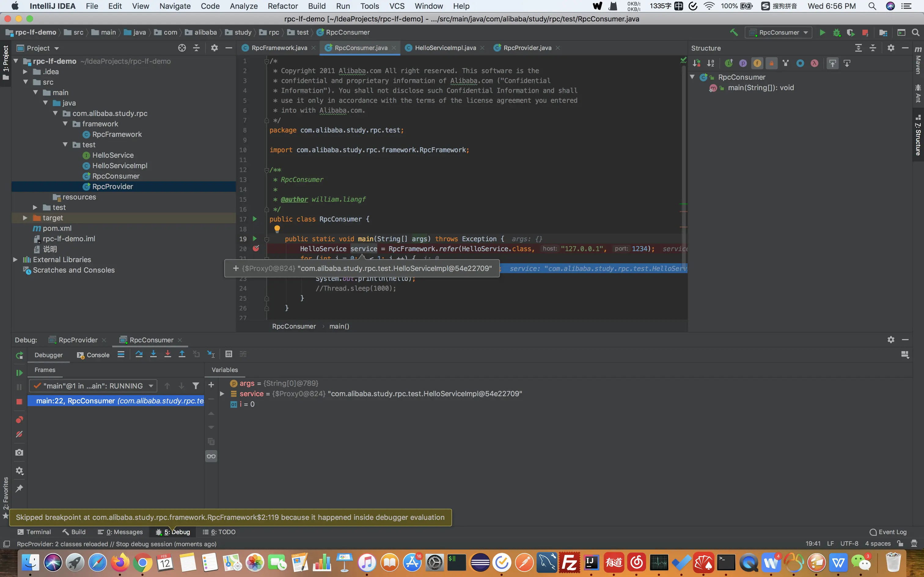Click the Rerun RpcConsumer debug icon
The image size is (924, 577).
click(x=20, y=355)
